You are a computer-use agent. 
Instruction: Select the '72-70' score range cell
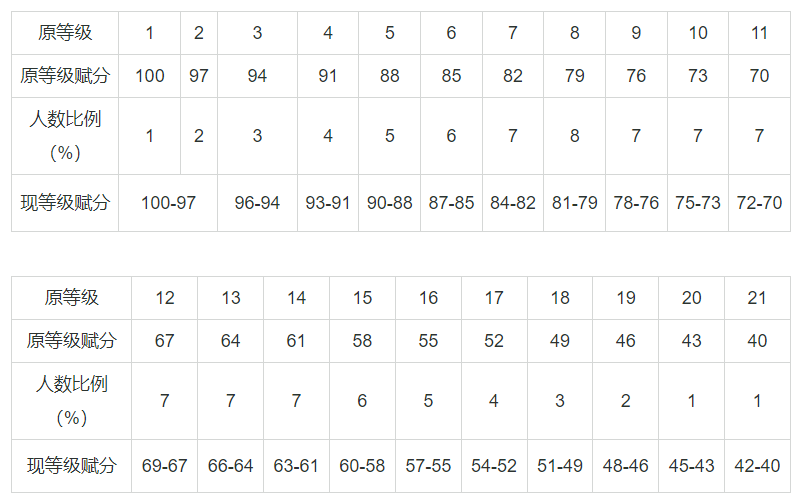759,203
